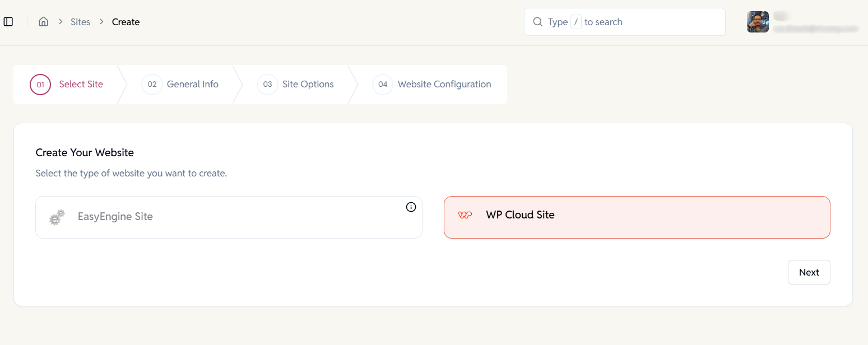Click the EasyEngine gear logo icon

[57, 217]
